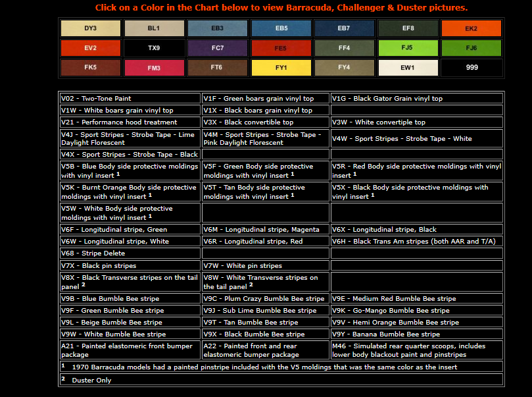
Task: Click V7W White pin stripes cell
Action: tap(265, 265)
